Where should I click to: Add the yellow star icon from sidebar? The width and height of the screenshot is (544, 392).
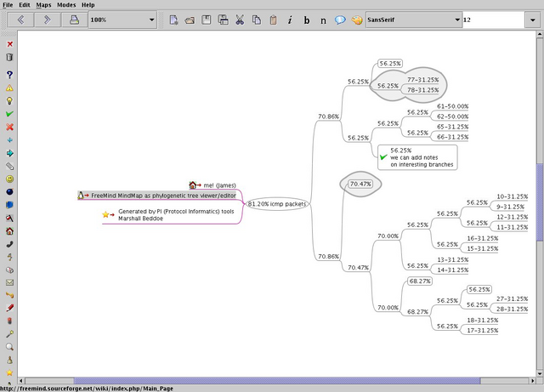(x=9, y=372)
